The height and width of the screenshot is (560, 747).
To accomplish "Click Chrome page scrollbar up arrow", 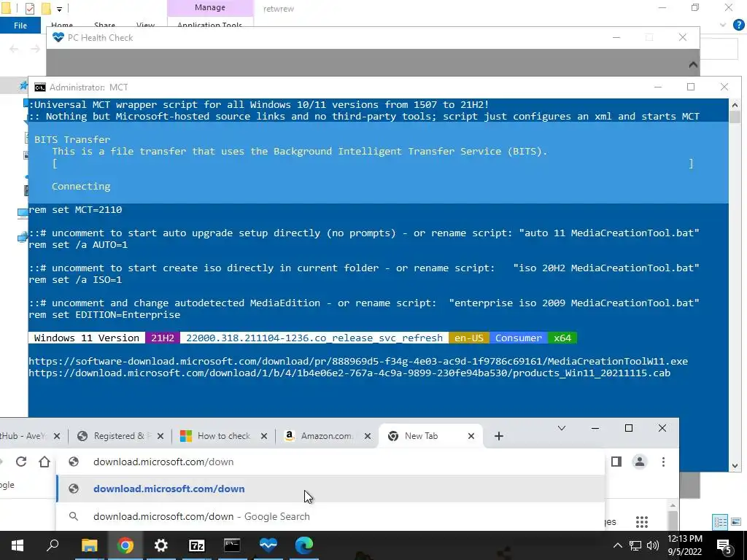I will (673, 506).
